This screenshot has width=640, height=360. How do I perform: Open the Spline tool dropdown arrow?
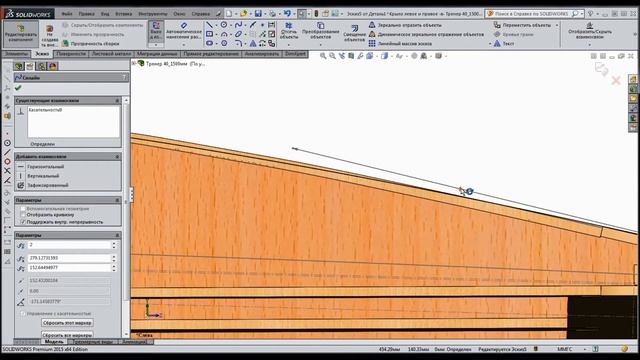(246, 25)
